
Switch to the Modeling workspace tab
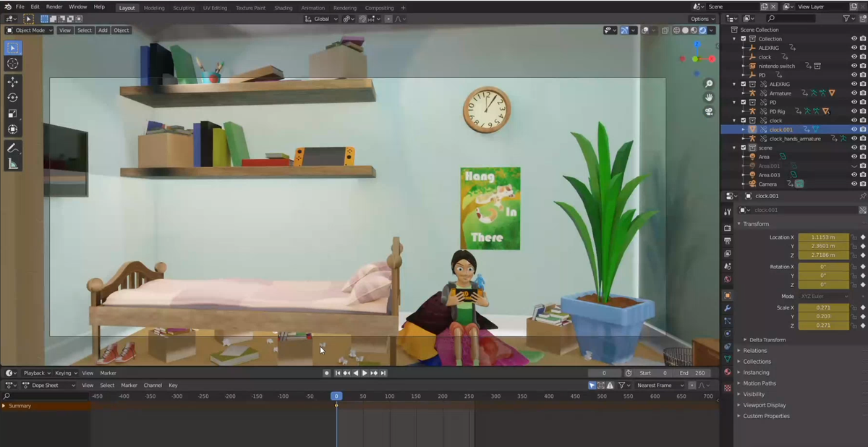pos(154,8)
